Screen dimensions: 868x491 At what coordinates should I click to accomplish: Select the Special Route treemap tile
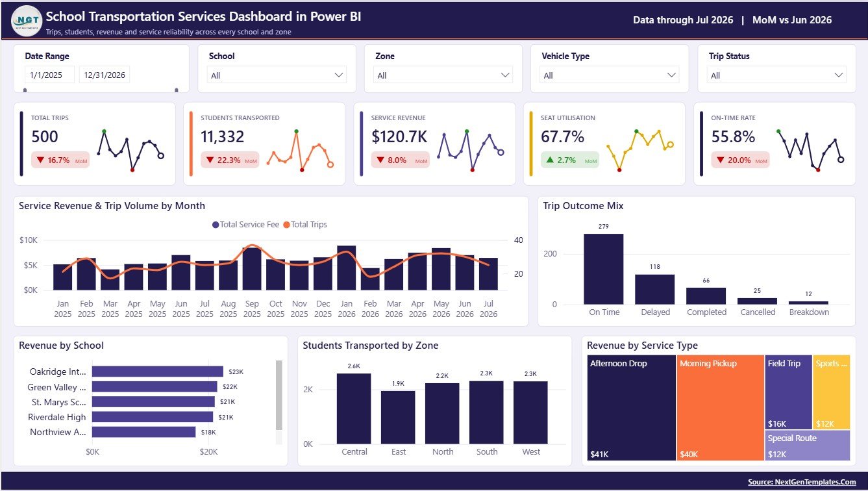click(808, 446)
